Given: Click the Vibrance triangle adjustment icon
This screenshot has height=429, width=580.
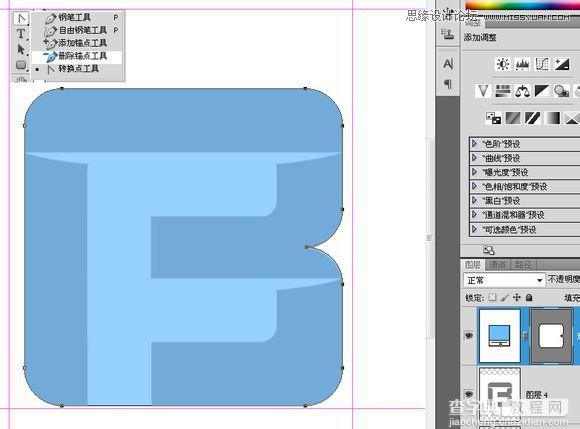Looking at the screenshot, I should point(483,91).
